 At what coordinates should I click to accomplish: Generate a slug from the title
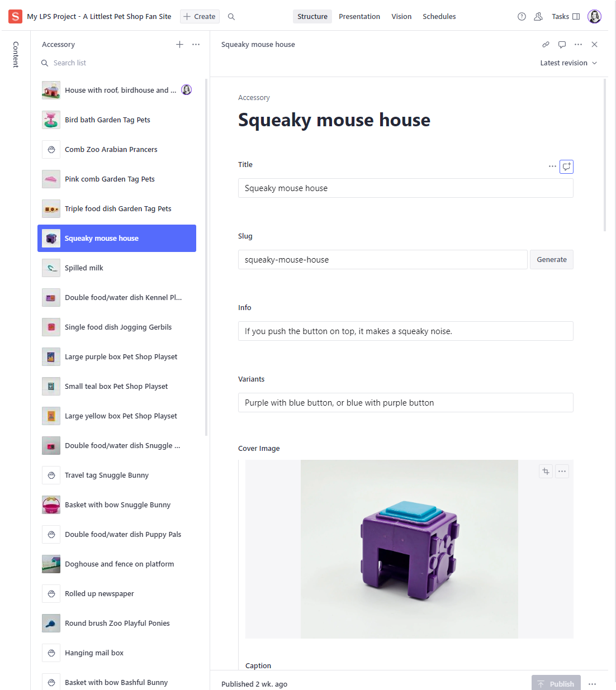pyautogui.click(x=551, y=259)
